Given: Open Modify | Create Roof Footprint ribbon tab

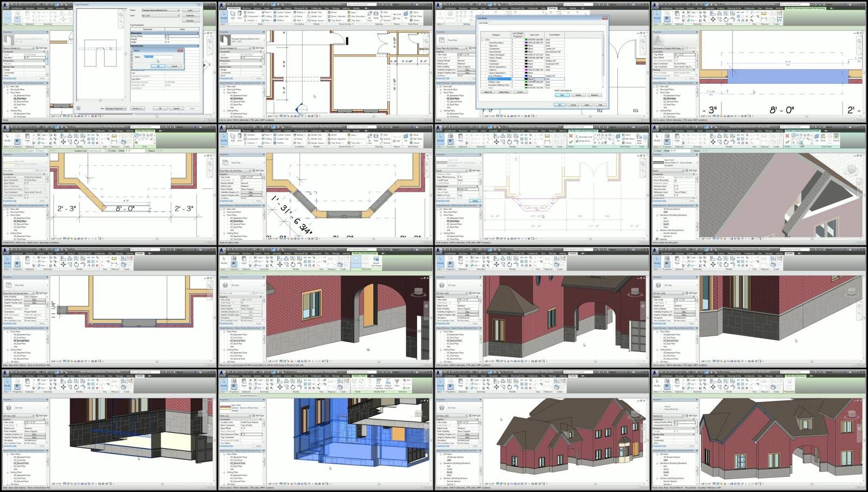Looking at the screenshot, I should [x=583, y=130].
